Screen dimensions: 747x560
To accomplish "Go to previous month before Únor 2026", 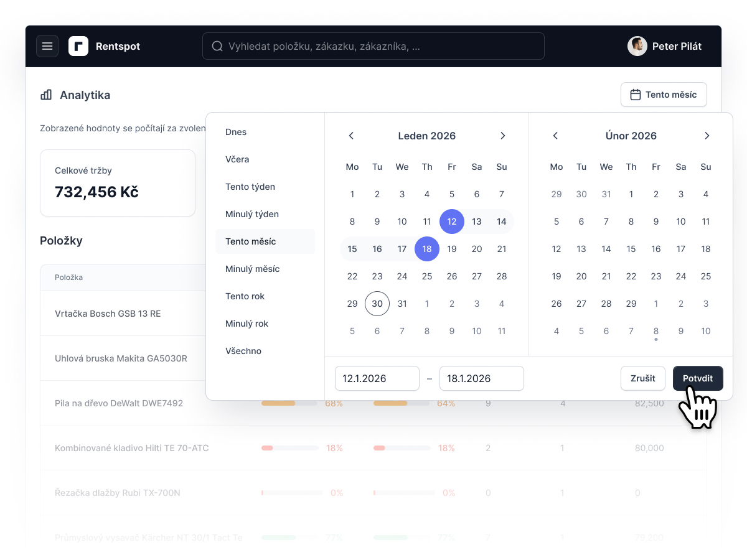I will [555, 136].
